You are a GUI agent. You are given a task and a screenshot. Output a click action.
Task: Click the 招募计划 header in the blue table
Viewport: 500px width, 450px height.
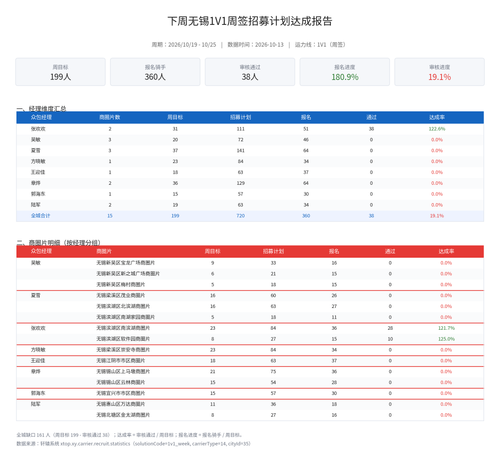[x=240, y=117]
